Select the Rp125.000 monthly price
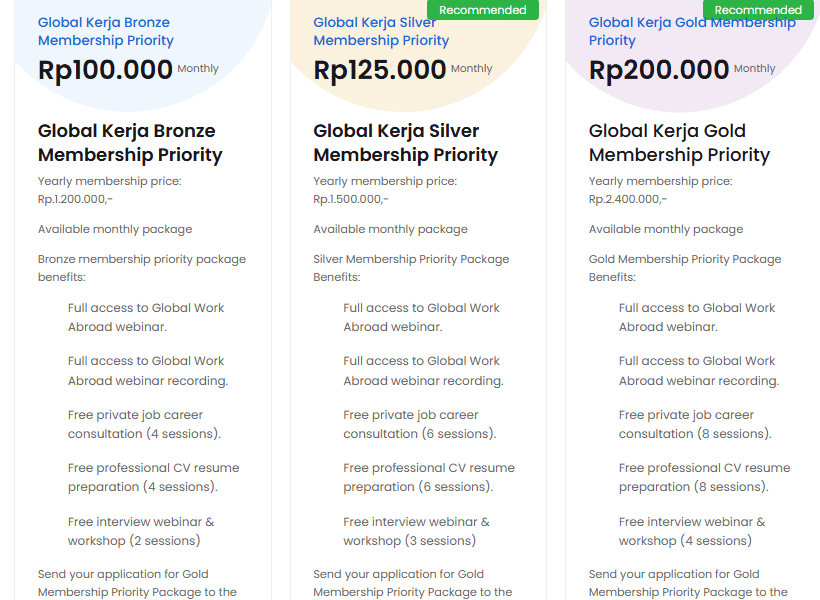This screenshot has height=600, width=820. pyautogui.click(x=380, y=70)
